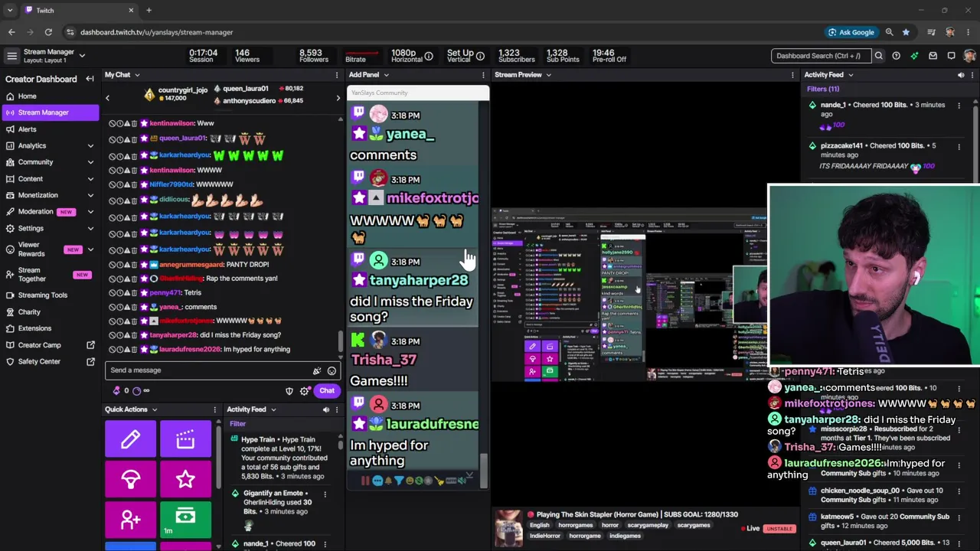Open the My Chat panel dropdown
Image resolution: width=980 pixels, height=551 pixels.
click(137, 75)
